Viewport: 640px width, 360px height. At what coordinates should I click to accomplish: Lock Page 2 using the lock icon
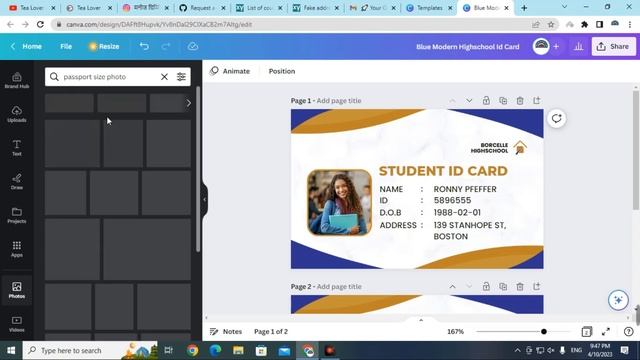click(486, 287)
